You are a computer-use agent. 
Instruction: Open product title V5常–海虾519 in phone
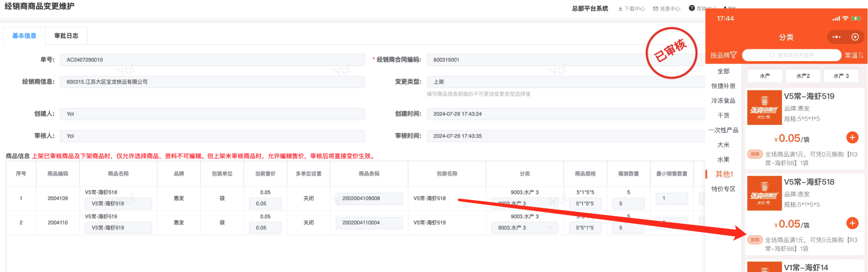[809, 96]
